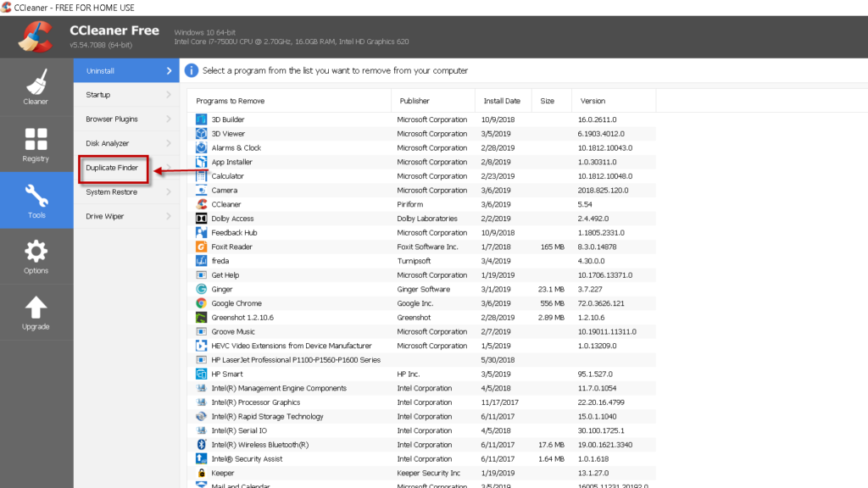The image size is (868, 488).
Task: Open the System Restore tab
Action: point(126,192)
